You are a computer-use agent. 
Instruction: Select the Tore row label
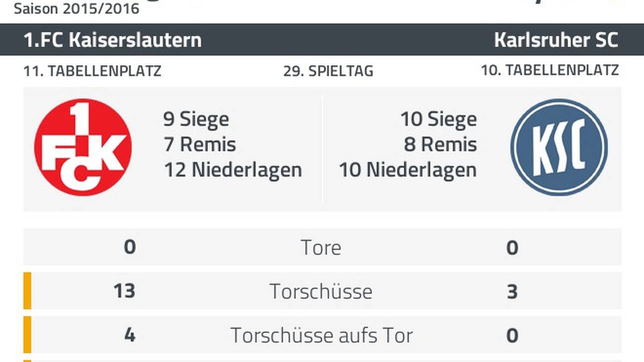pyautogui.click(x=321, y=247)
